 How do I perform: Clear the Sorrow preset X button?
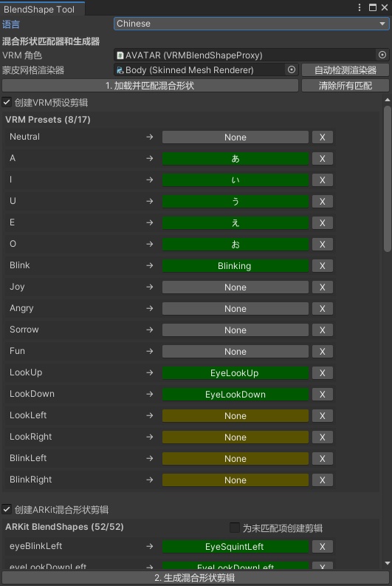coord(322,330)
